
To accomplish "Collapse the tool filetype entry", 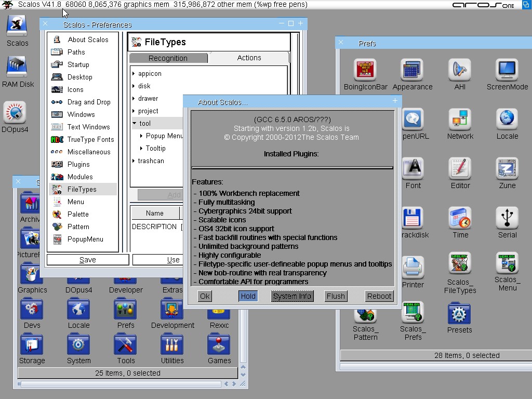I will tap(134, 124).
